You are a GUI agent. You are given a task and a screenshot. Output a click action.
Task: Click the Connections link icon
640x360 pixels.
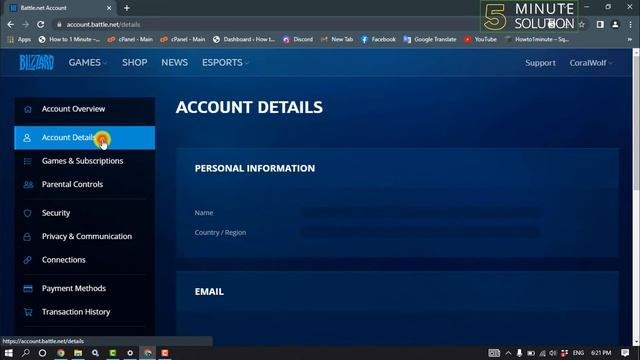coord(27,260)
